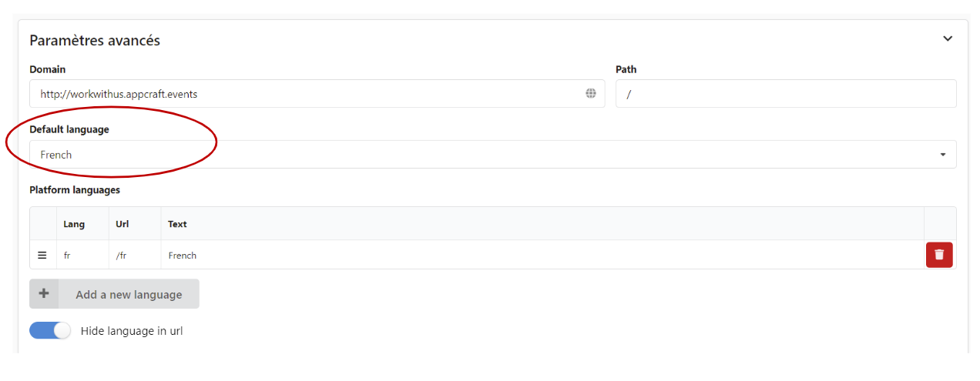Image resolution: width=980 pixels, height=381 pixels.
Task: Collapse the Paramètres avancés section chevron
Action: 948,38
